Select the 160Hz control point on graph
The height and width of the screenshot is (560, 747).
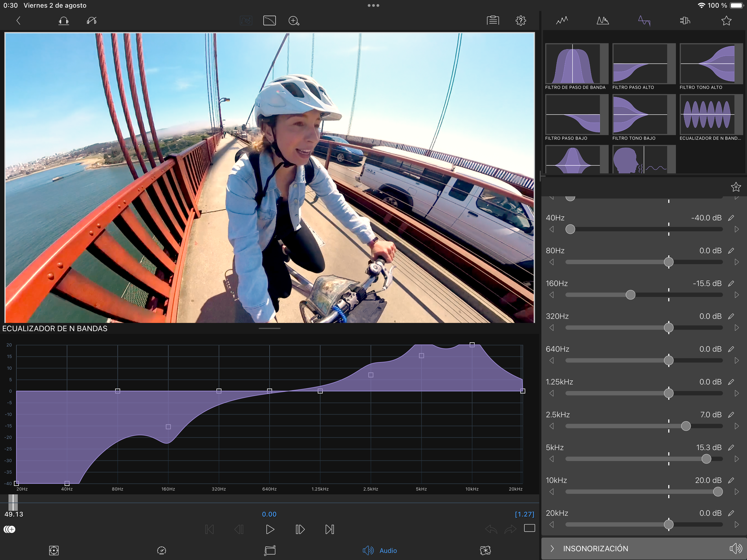tap(168, 427)
